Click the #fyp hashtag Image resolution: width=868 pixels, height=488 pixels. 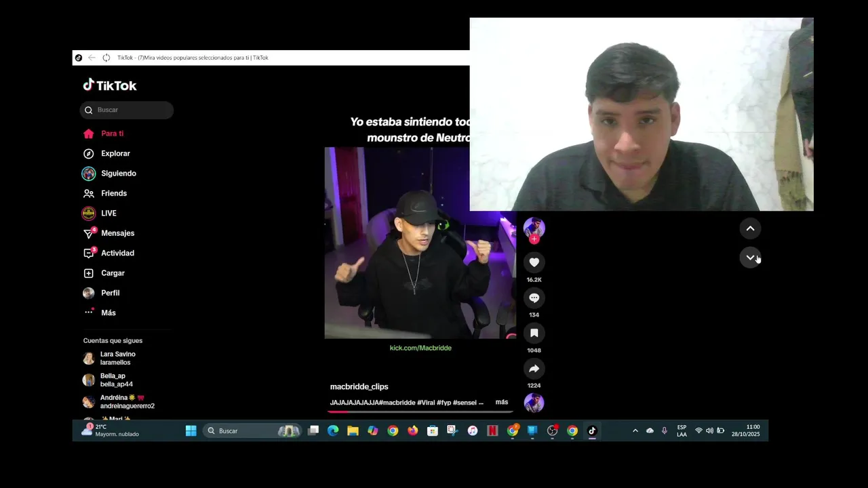point(443,403)
